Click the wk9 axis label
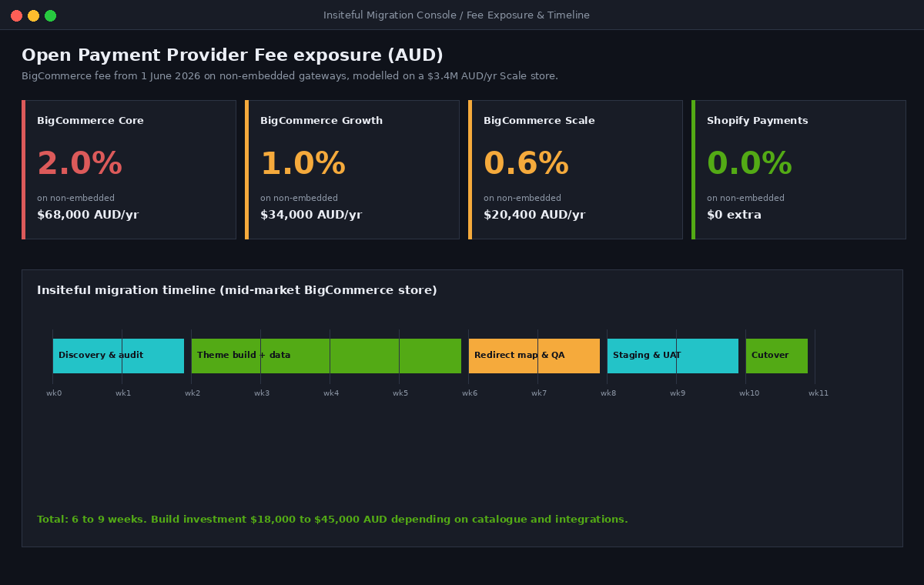 678,393
